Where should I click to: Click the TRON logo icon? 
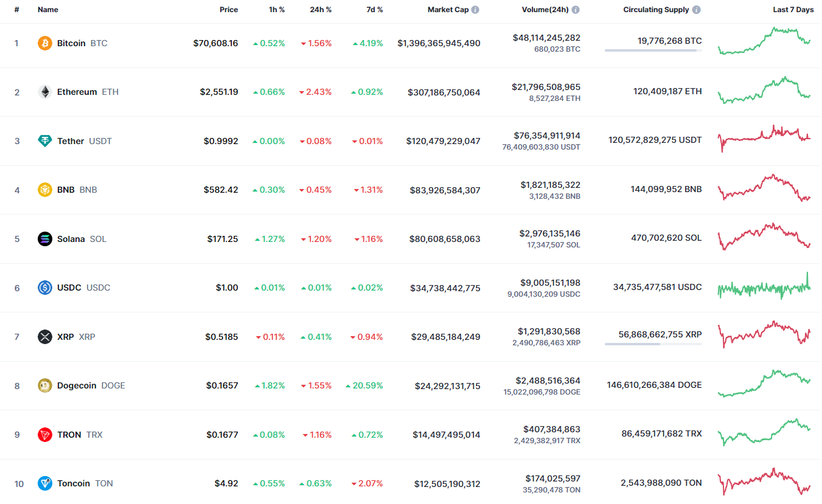coord(45,435)
